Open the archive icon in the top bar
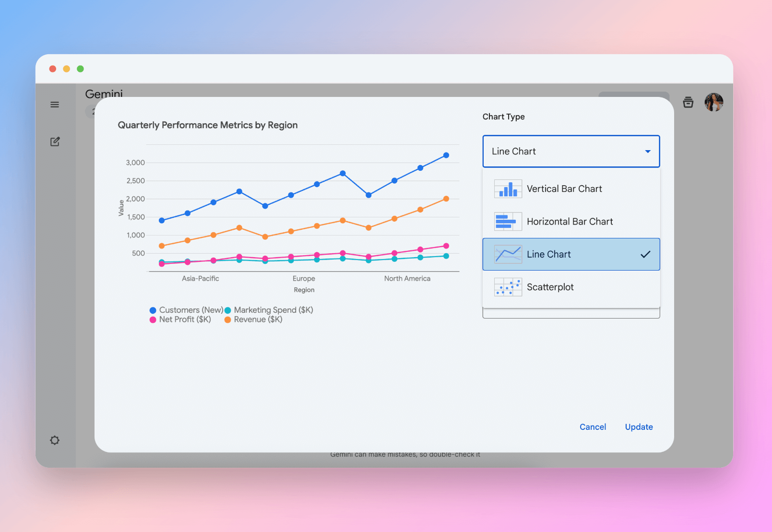 [688, 102]
